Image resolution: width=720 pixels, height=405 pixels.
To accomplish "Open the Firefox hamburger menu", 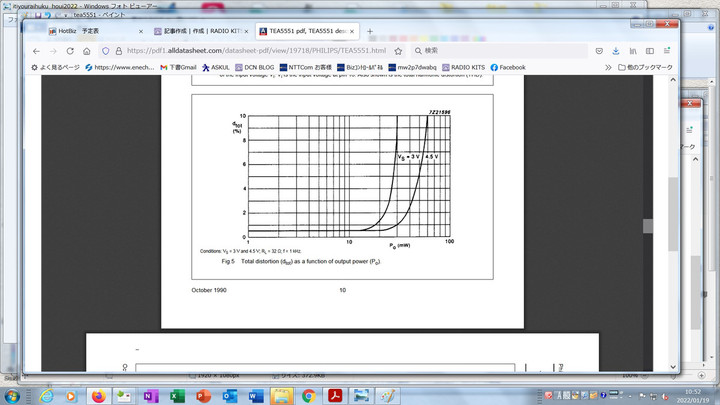I will click(x=668, y=50).
